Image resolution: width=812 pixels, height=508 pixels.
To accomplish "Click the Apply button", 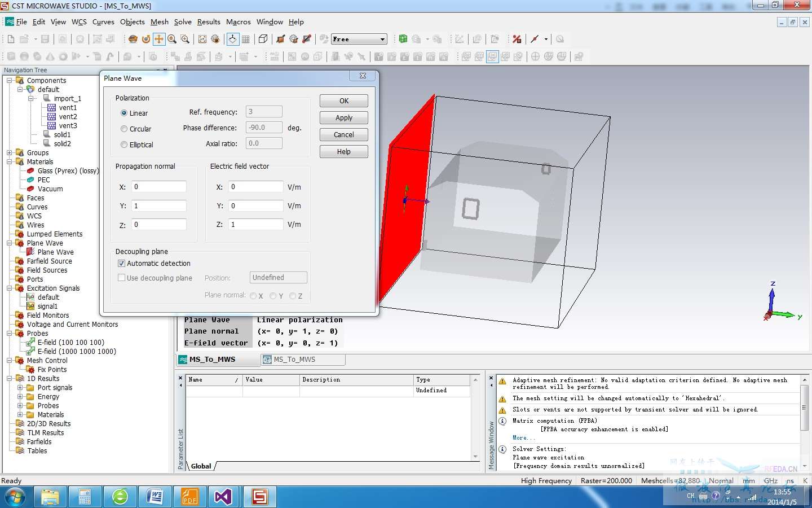I will pos(343,118).
